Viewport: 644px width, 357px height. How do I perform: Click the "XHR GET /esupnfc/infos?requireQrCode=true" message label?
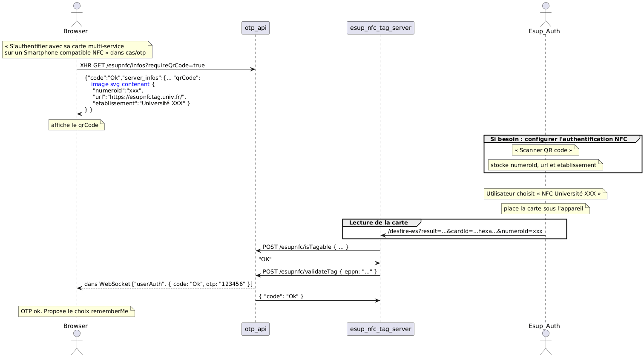[142, 65]
